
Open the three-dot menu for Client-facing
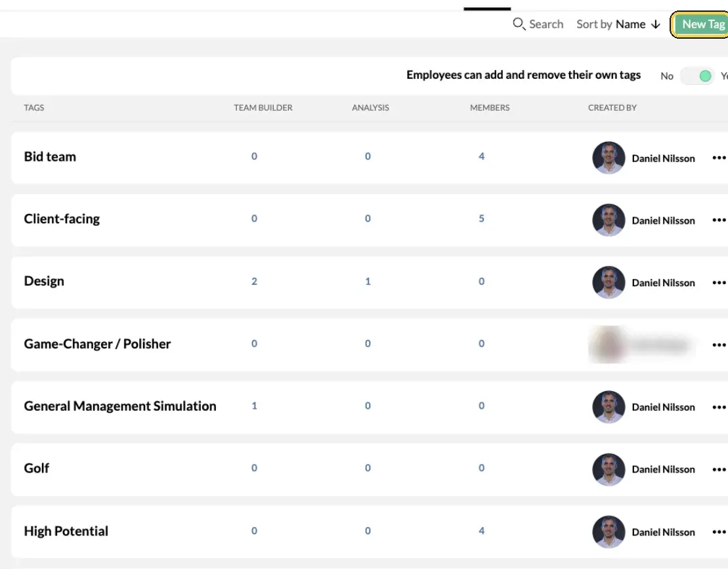(719, 220)
